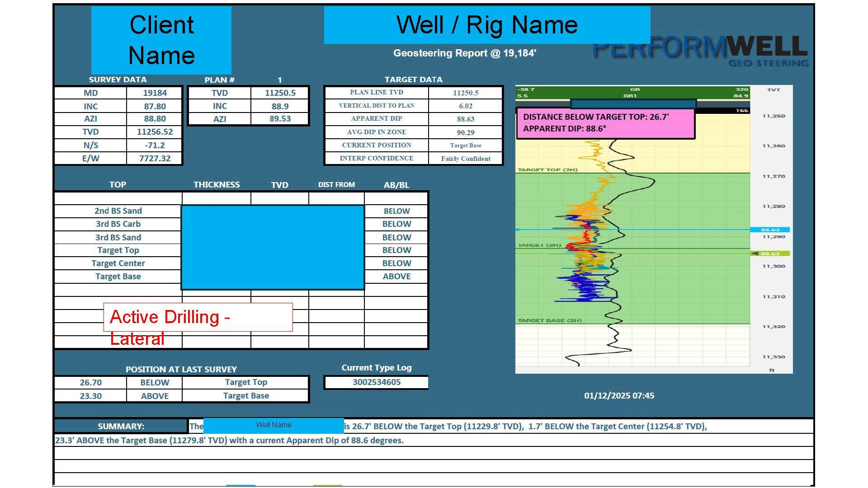Select the MD value cell 19184
Screen dimensions: 868x488
[155, 93]
